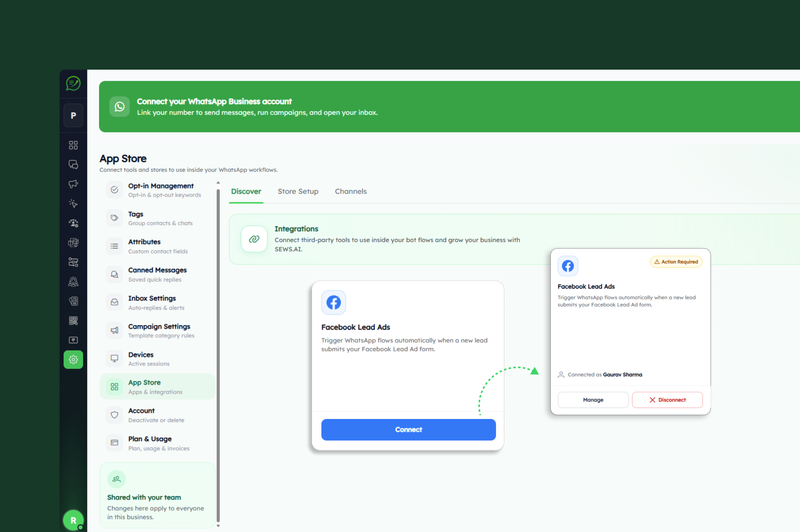This screenshot has width=800, height=532.
Task: Click the red Disconnect button
Action: click(667, 400)
